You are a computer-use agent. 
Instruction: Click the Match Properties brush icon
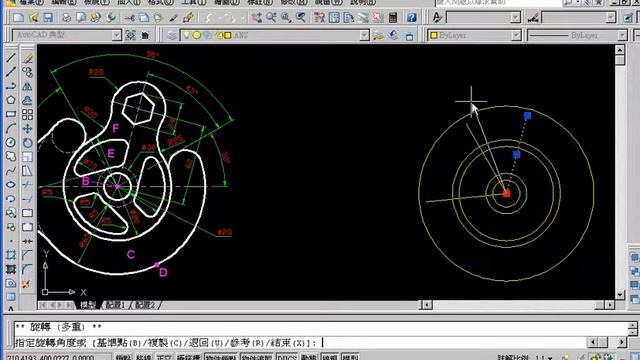click(174, 18)
